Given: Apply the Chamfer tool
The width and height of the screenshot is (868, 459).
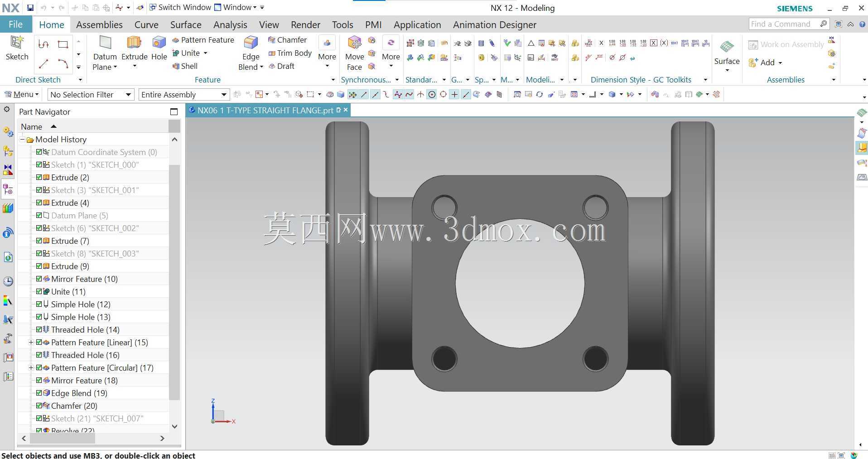Looking at the screenshot, I should [x=287, y=40].
